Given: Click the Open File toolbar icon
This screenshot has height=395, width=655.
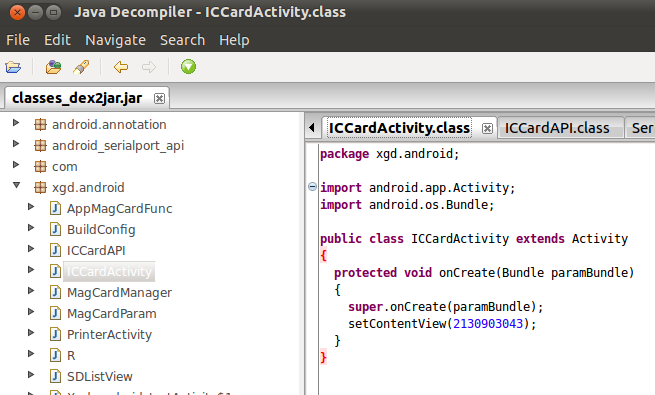Looking at the screenshot, I should (x=13, y=67).
